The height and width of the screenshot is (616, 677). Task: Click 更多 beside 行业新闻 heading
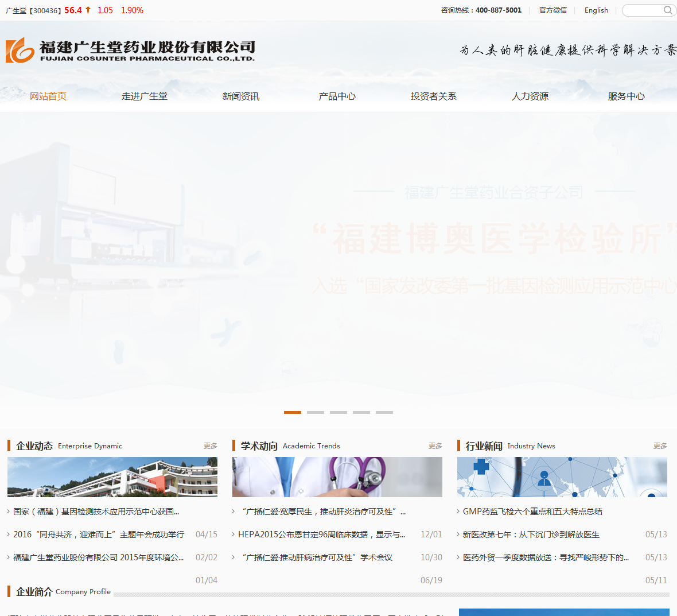[x=660, y=445]
